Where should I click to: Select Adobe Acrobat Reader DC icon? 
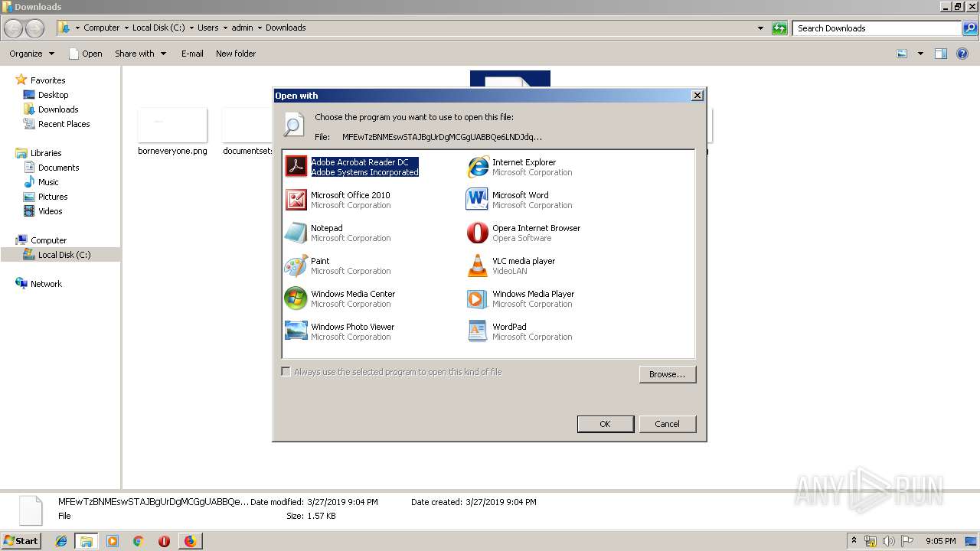[296, 166]
